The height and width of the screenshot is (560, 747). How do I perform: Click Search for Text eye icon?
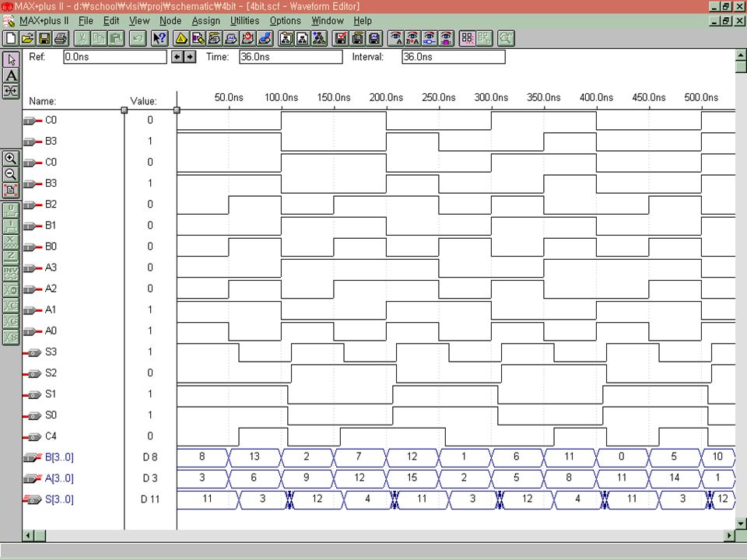396,39
